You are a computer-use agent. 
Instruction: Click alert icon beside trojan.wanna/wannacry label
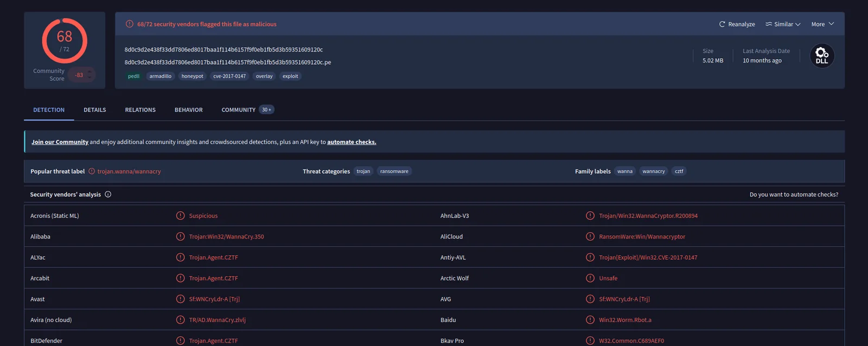(92, 171)
